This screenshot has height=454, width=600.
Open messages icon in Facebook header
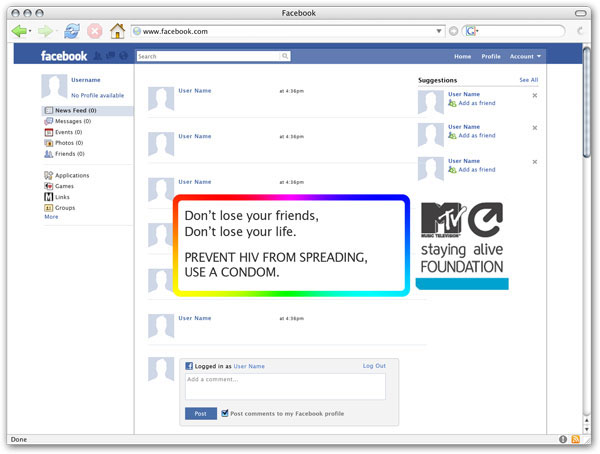click(111, 56)
